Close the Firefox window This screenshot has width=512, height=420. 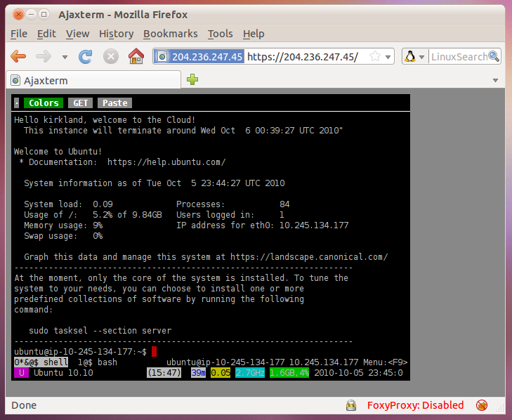pyautogui.click(x=19, y=15)
